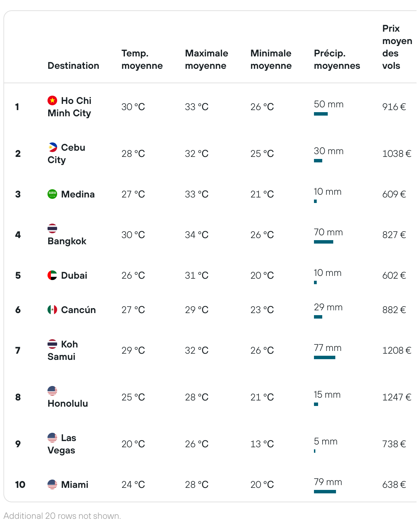Click the 79 mm precipitation bar for Miami
Image resolution: width=420 pixels, height=525 pixels.
[325, 492]
